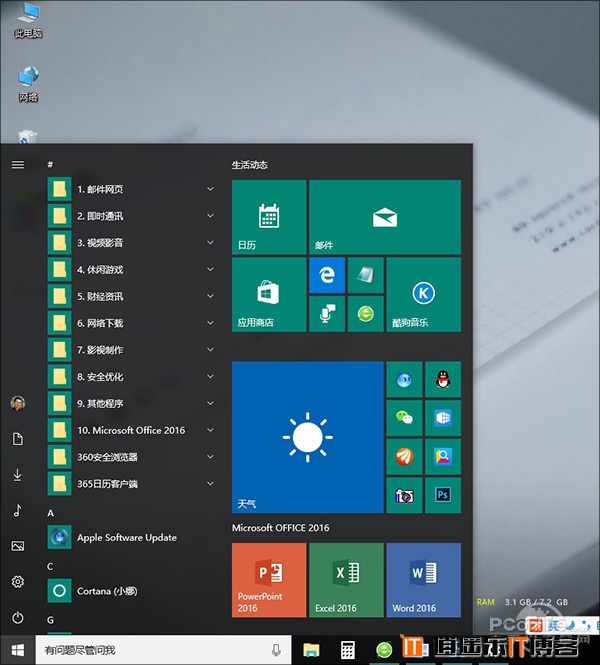Click the Microsoft OFFICE 2016 group title
The height and width of the screenshot is (665, 600).
(280, 528)
